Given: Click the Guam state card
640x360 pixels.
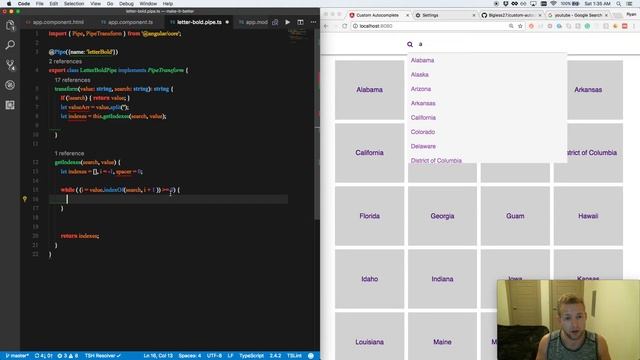Looking at the screenshot, I should [x=515, y=216].
